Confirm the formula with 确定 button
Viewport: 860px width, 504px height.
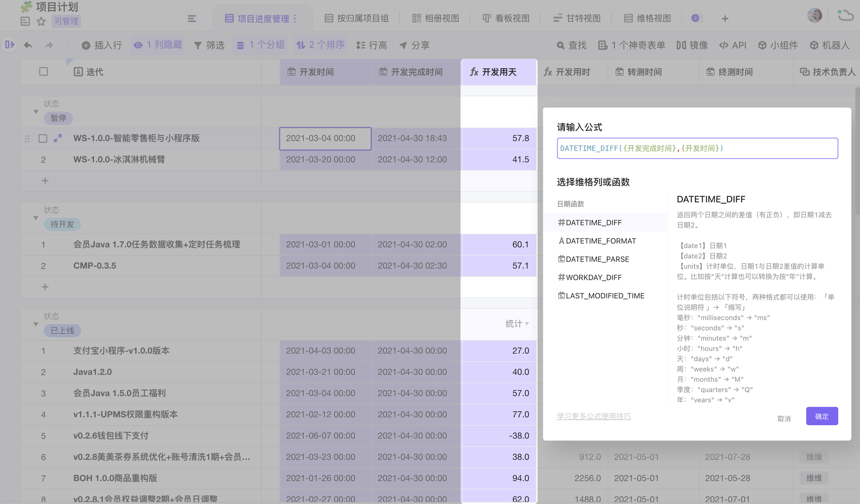coord(821,416)
